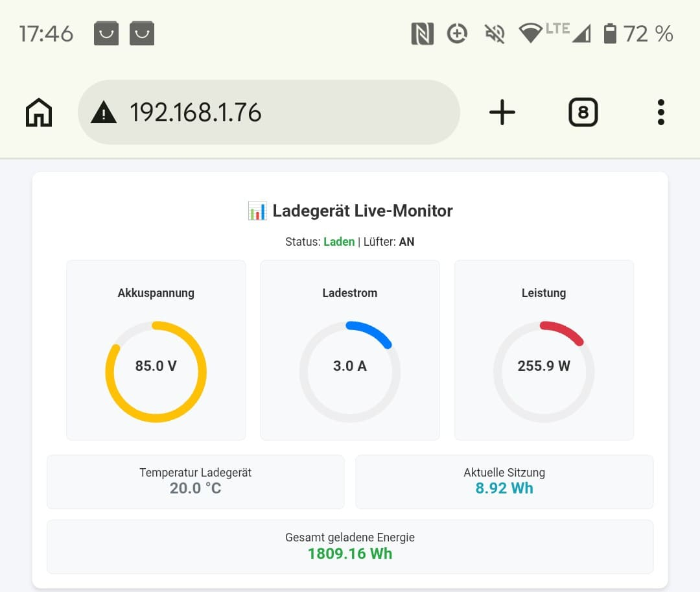
Task: Tap the battery 72 % indicator
Action: click(x=638, y=34)
